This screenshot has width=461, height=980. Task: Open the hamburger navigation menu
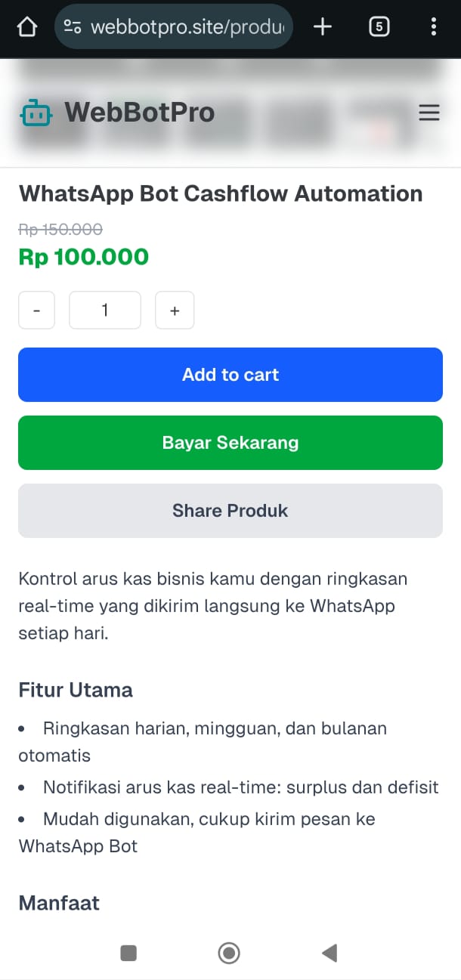tap(429, 113)
